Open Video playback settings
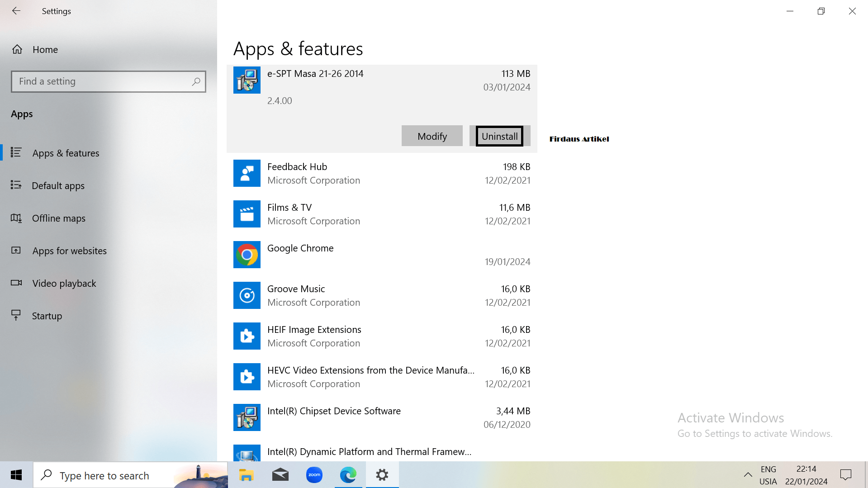The height and width of the screenshot is (488, 868). [x=109, y=283]
